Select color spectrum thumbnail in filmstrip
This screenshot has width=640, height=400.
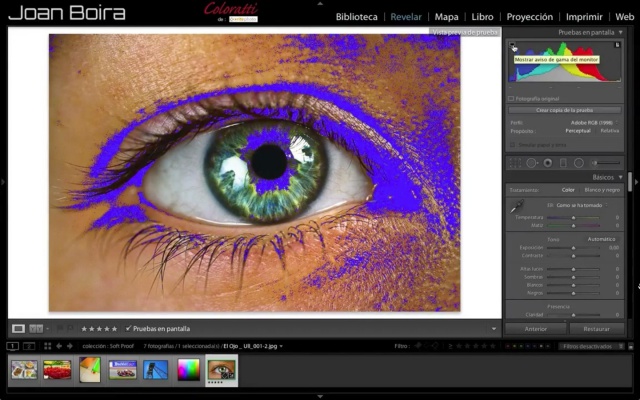click(188, 370)
